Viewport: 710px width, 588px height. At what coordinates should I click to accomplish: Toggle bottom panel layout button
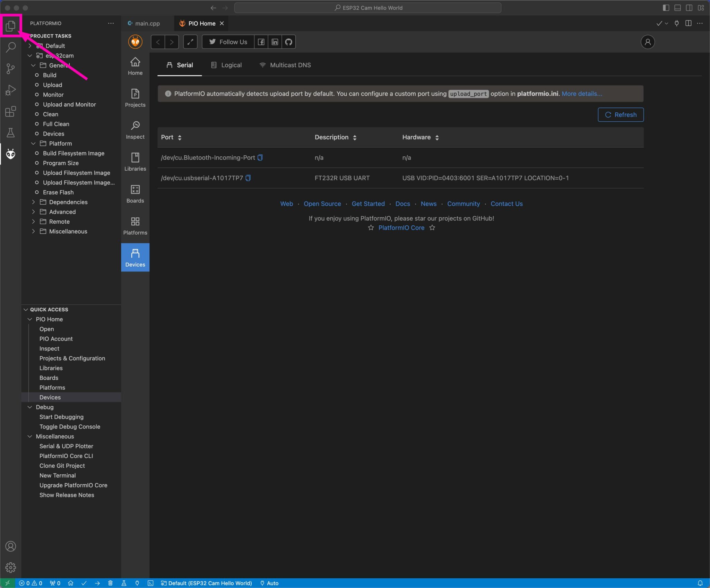coord(677,8)
